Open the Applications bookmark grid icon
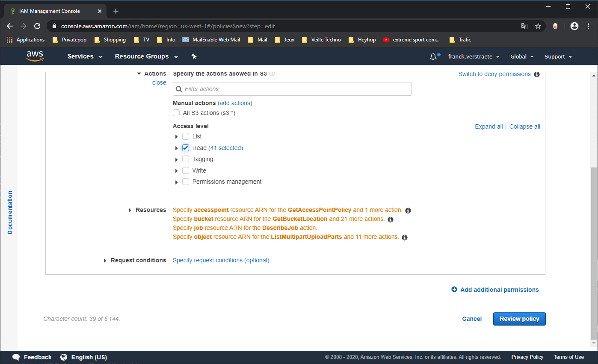This screenshot has height=364, width=598. click(10, 40)
